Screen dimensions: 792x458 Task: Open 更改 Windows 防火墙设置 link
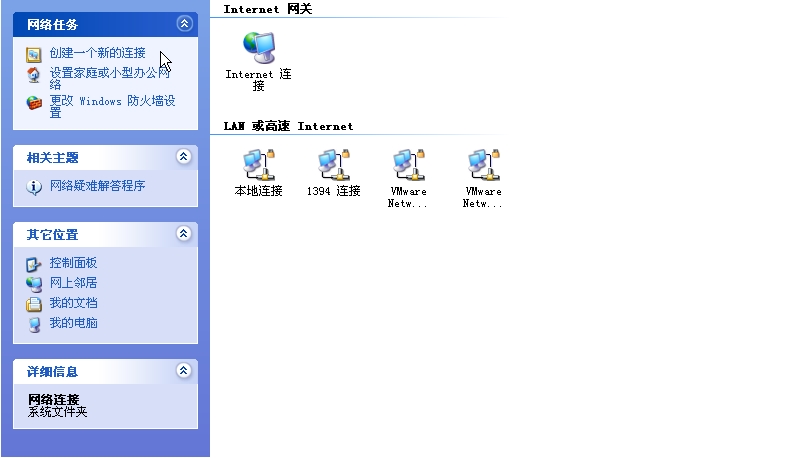[x=112, y=107]
